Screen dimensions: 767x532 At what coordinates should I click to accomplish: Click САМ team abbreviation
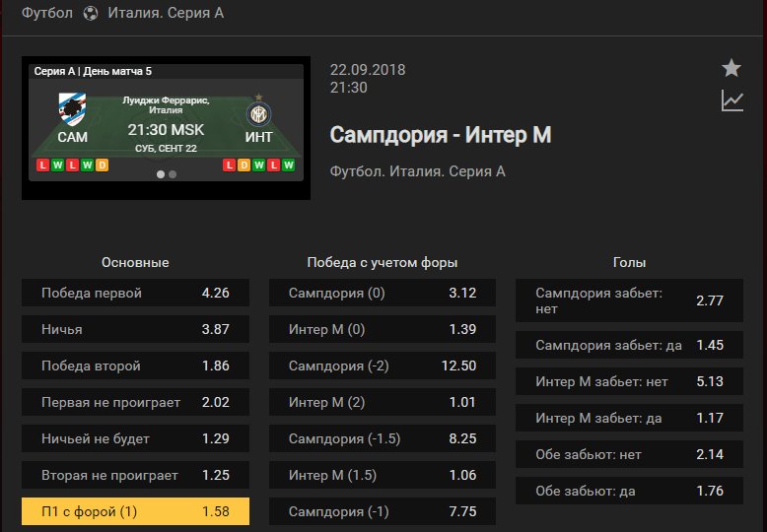pos(72,137)
